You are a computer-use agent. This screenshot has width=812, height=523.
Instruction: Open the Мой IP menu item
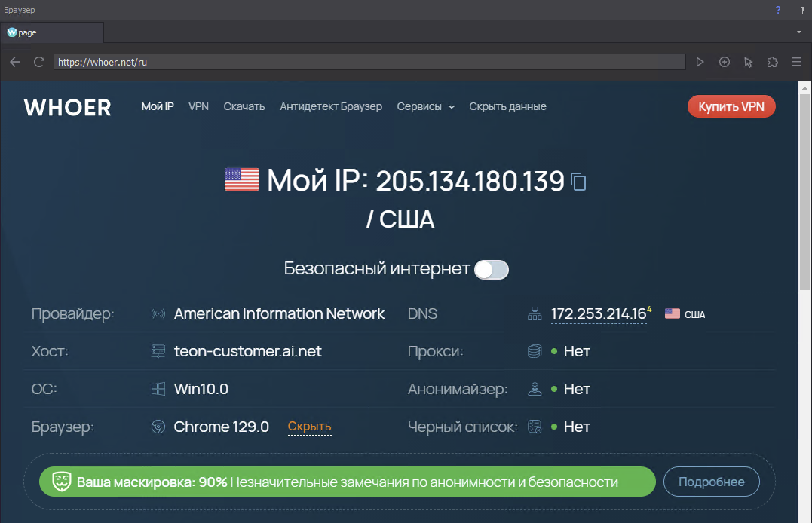pos(158,106)
